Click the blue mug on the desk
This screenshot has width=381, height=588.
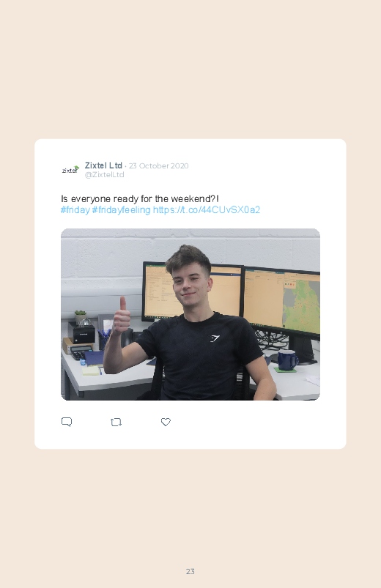point(287,360)
